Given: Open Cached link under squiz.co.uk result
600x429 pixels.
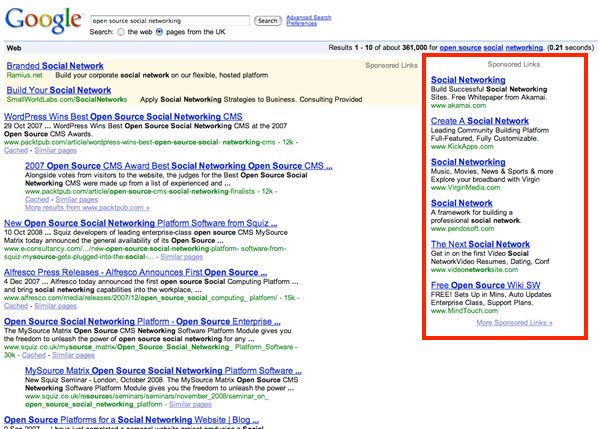Looking at the screenshot, I should [34, 356].
